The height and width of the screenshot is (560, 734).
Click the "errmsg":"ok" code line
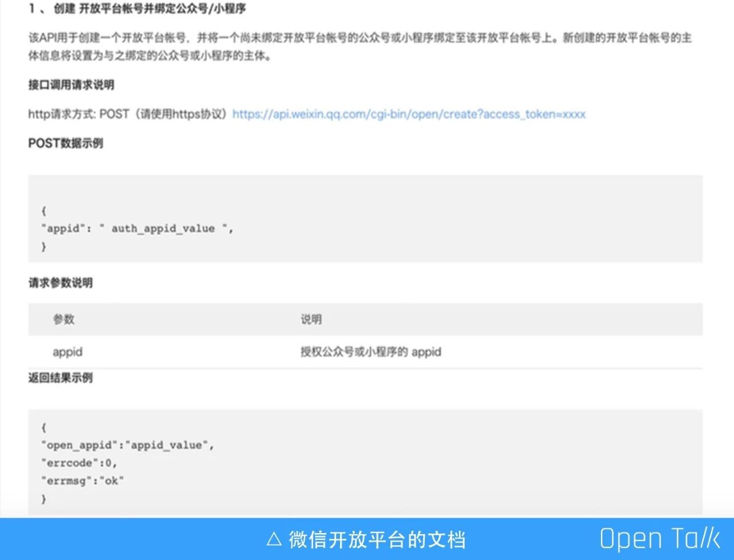pyautogui.click(x=83, y=481)
